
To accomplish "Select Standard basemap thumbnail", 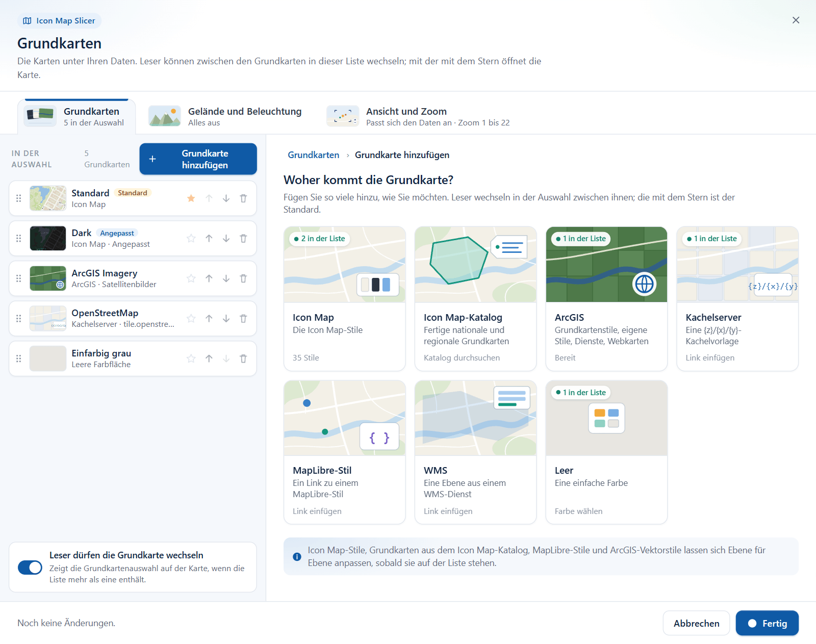I will click(48, 198).
